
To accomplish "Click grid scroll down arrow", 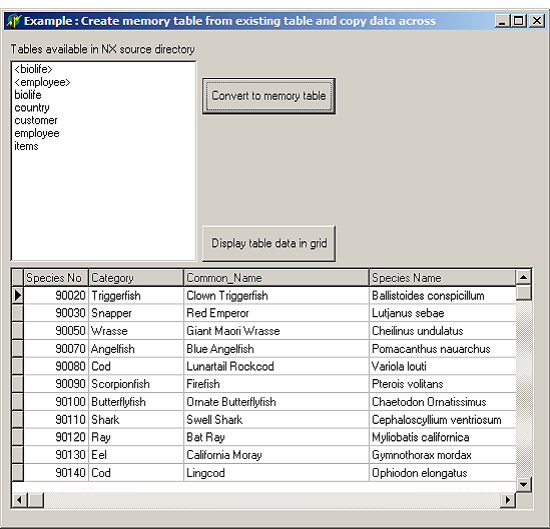I will pos(523,485).
